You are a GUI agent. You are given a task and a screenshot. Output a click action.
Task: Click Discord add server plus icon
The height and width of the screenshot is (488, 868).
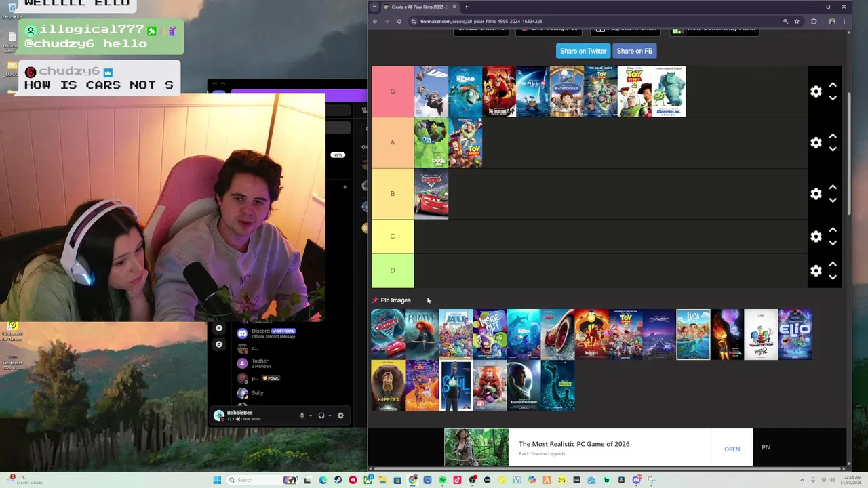click(x=218, y=329)
